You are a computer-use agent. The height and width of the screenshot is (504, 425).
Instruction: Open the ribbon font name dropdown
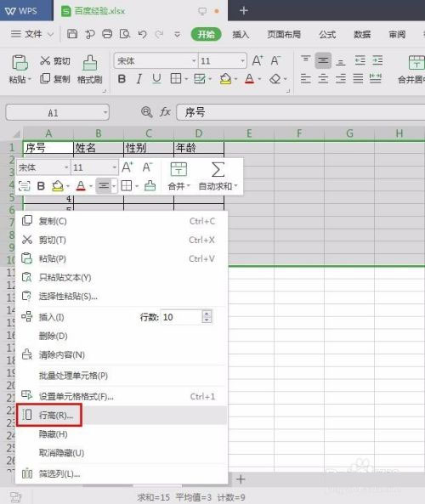pyautogui.click(x=194, y=60)
